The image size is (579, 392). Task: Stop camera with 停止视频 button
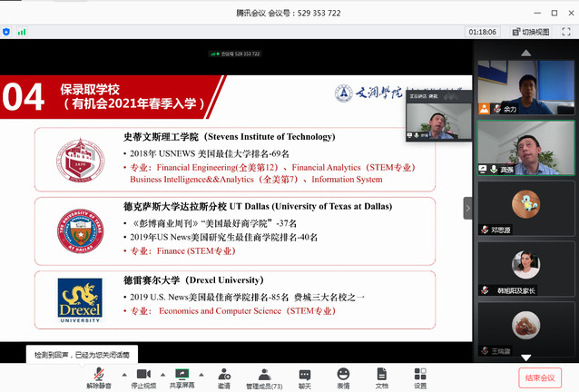point(143,378)
